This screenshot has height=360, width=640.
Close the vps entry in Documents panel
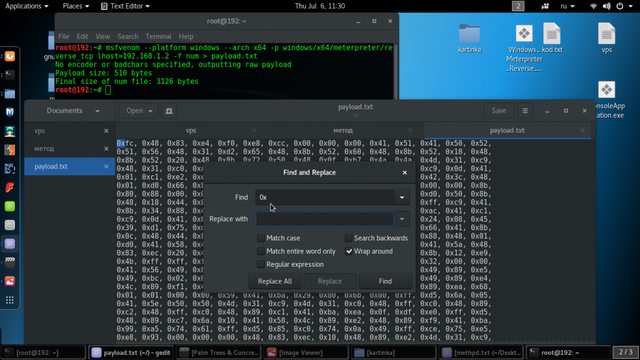106,131
